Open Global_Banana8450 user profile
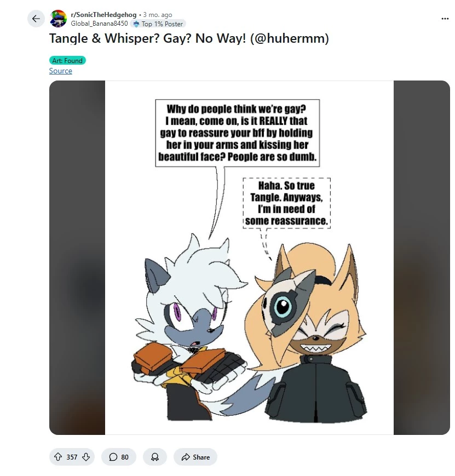This screenshot has height=476, width=455. coord(99,24)
